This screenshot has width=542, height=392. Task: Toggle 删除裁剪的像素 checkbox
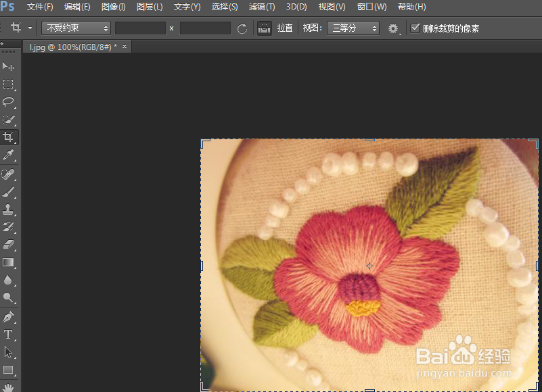pyautogui.click(x=415, y=28)
